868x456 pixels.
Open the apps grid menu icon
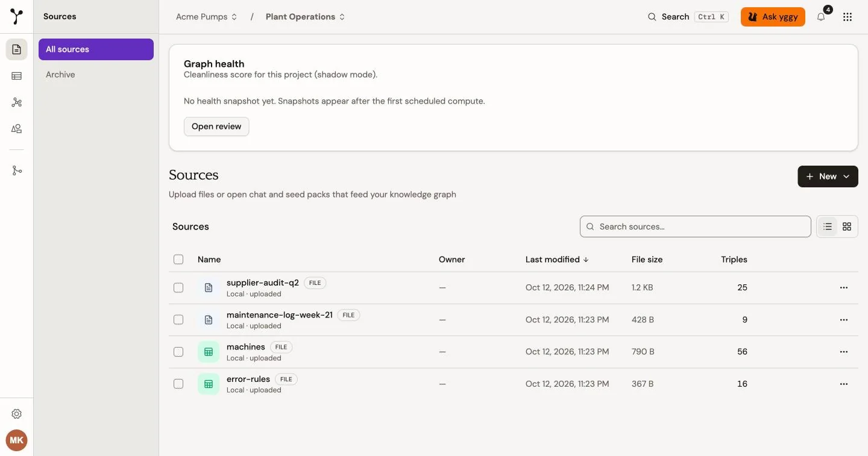848,17
